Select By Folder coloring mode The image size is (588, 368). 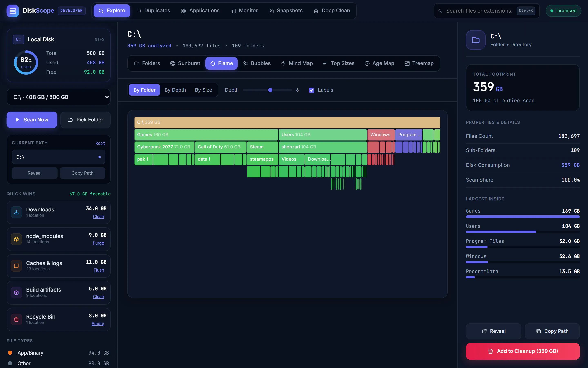point(144,90)
